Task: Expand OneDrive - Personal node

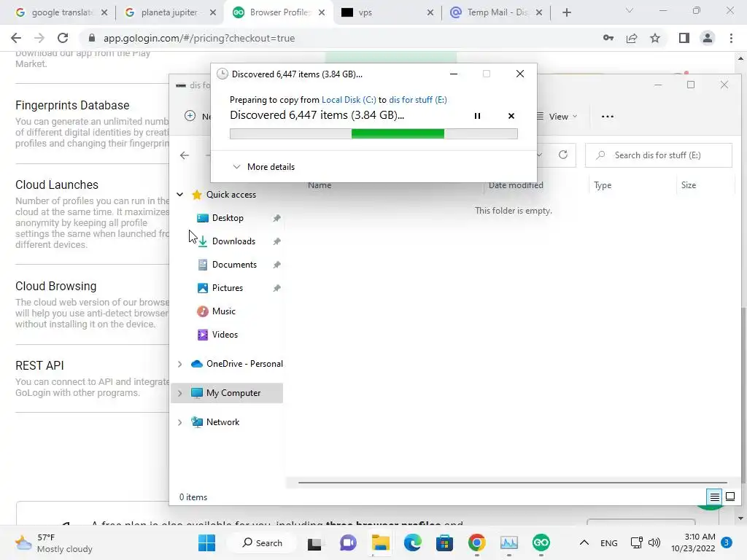Action: tap(179, 364)
